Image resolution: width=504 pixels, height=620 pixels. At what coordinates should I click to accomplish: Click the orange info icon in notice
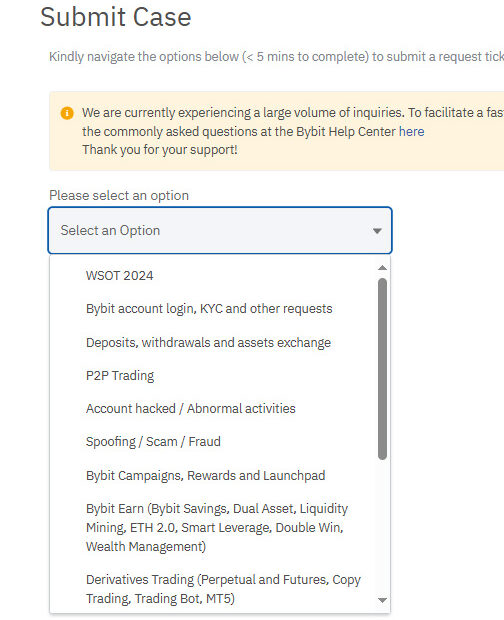tap(67, 113)
